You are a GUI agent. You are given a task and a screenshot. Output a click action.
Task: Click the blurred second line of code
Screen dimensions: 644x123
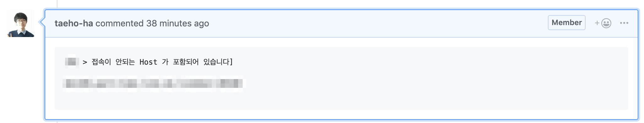153,83
